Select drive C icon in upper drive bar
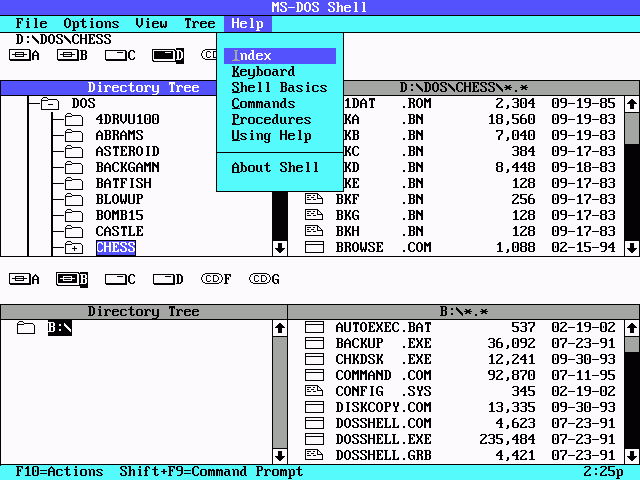The image size is (640, 480). (119, 55)
